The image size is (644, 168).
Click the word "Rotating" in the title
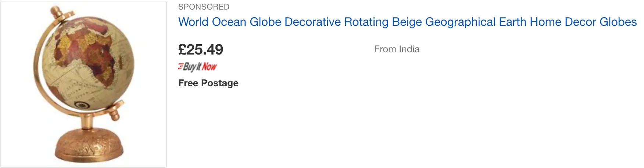(x=366, y=22)
